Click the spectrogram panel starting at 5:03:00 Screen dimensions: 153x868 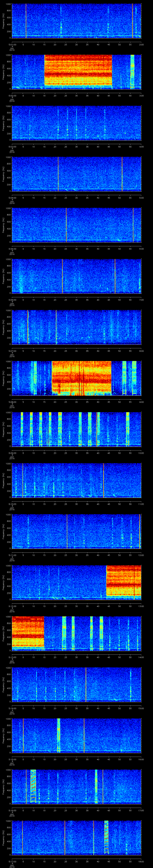pyautogui.click(x=76, y=123)
